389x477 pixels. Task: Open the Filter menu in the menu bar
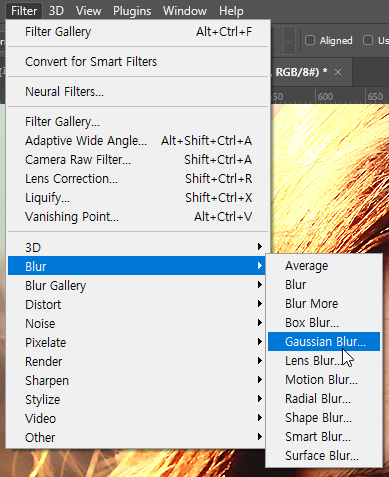pyautogui.click(x=24, y=11)
